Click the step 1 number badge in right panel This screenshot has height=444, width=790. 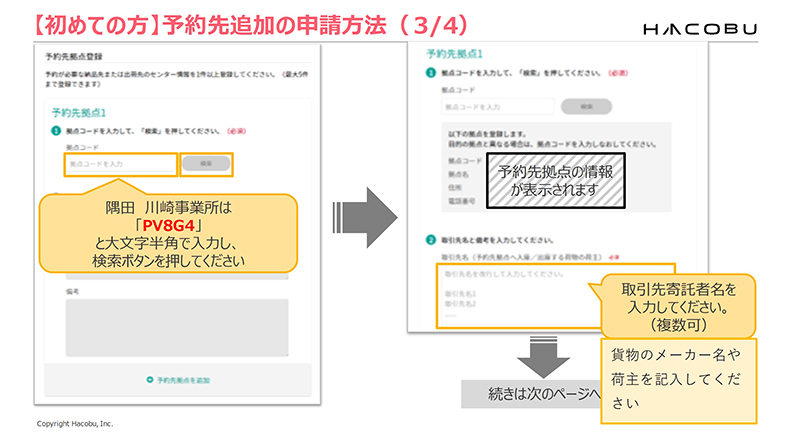431,74
